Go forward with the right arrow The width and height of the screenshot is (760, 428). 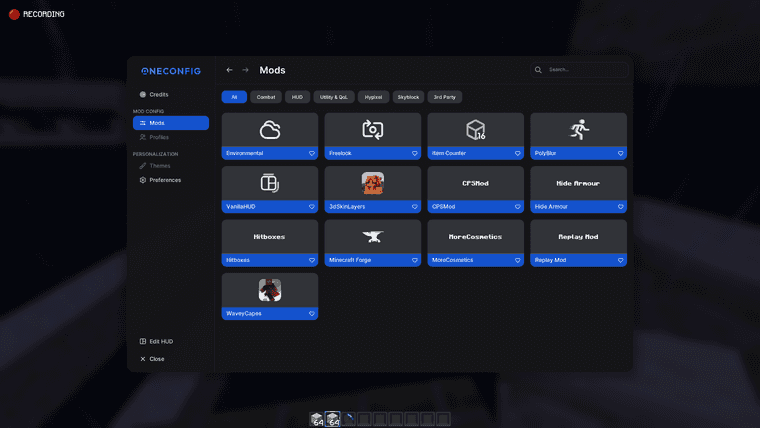(245, 70)
